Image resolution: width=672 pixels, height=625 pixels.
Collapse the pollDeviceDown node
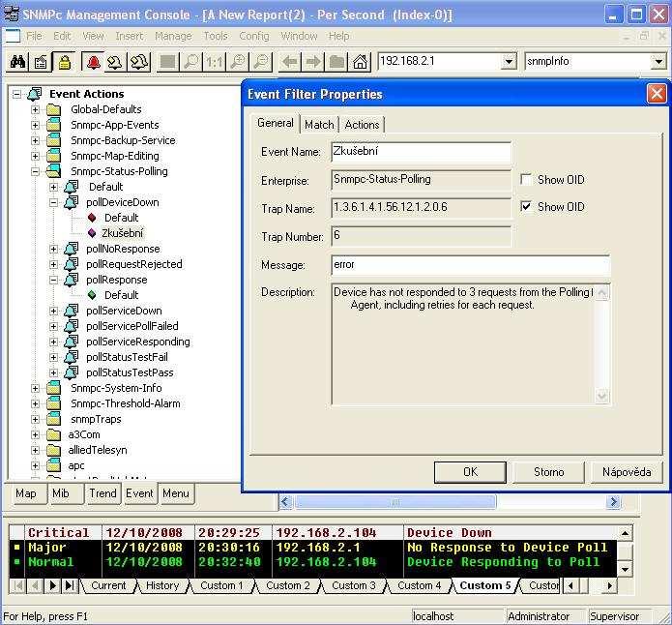click(x=53, y=202)
